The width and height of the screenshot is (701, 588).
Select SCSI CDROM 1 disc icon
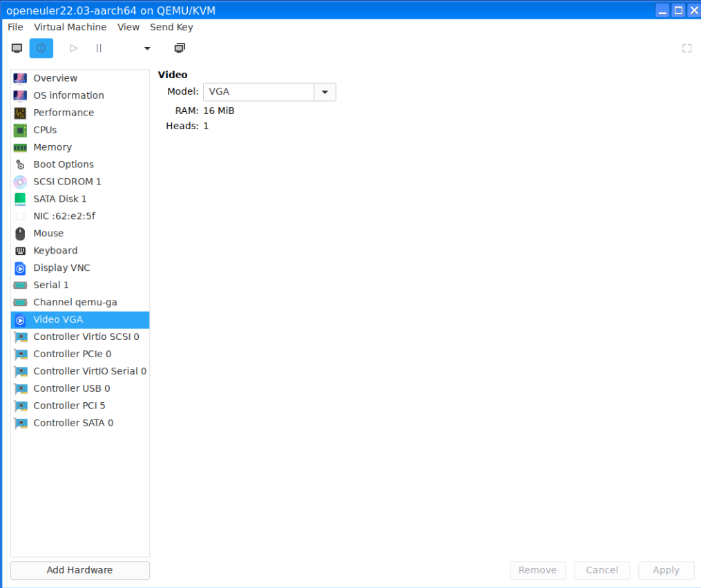[x=20, y=182]
